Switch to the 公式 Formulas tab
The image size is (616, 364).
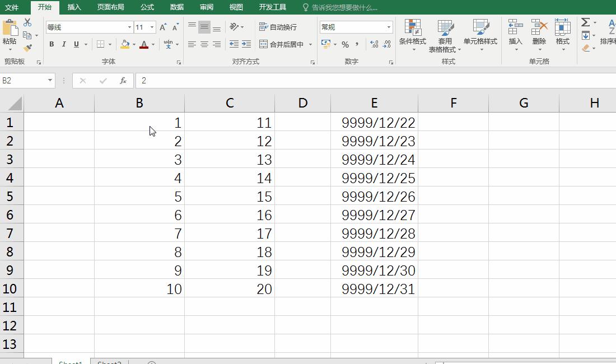(x=147, y=7)
